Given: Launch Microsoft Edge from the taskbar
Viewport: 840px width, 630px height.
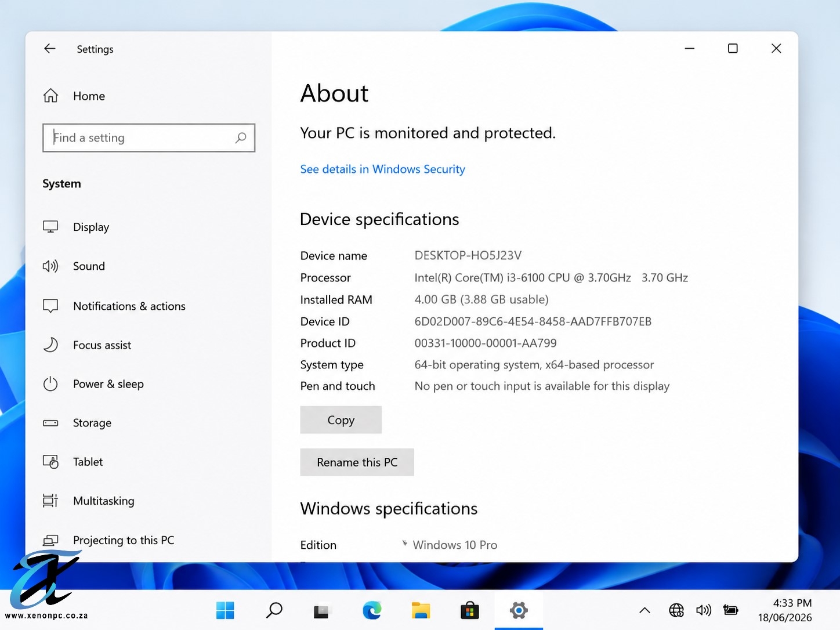Looking at the screenshot, I should (x=372, y=610).
